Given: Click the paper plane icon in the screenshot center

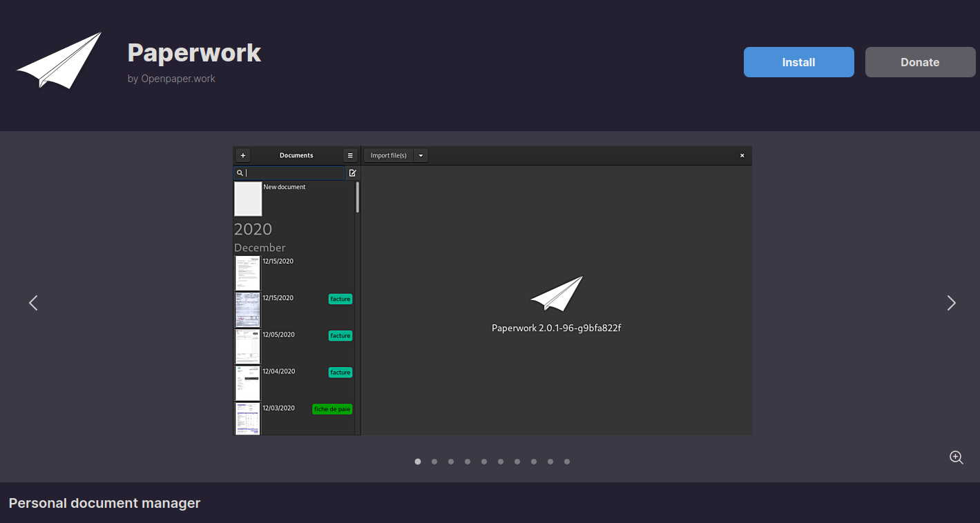Looking at the screenshot, I should click(557, 293).
